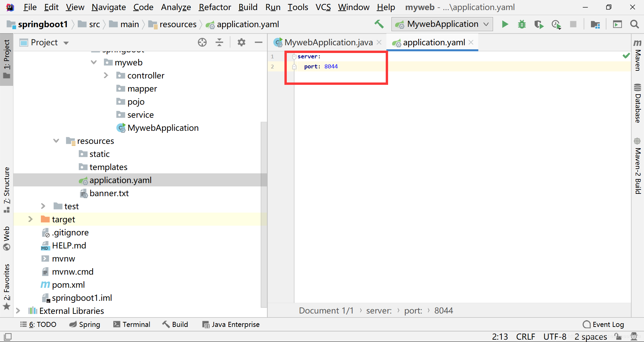Close the MywebApplication.java editor tab
This screenshot has width=644, height=342.
point(379,42)
